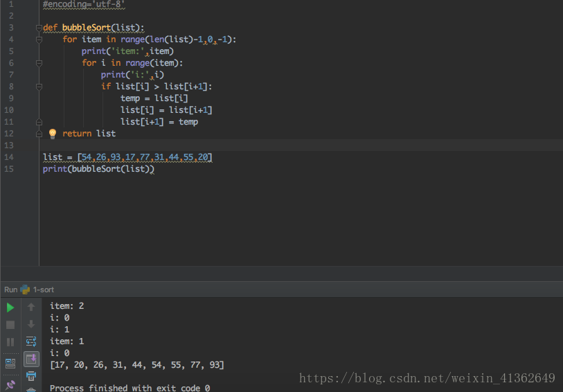
Task: Click the Stop process square icon
Action: coord(10,325)
